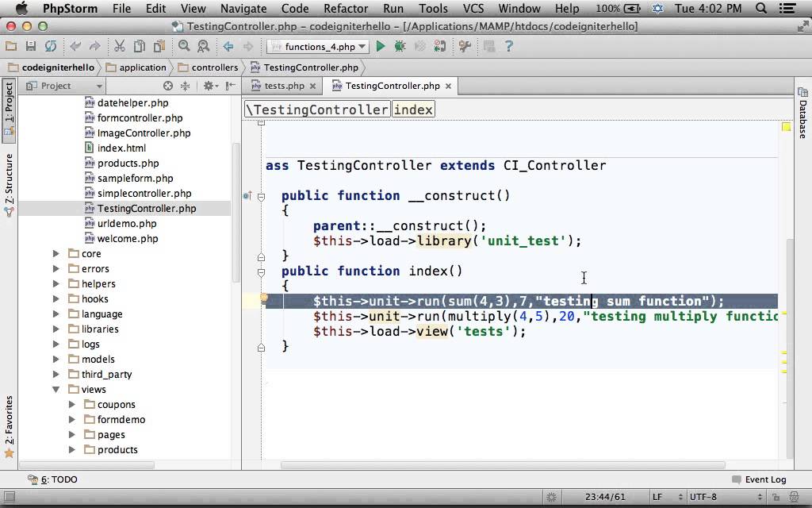Open the VCS menu
Screen dimensions: 812x508
[x=473, y=8]
